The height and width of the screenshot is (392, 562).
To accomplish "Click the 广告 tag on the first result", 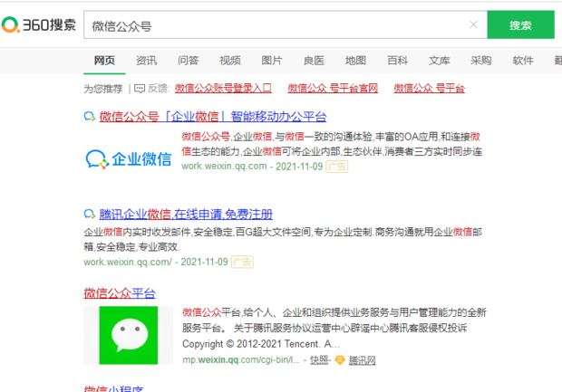I will (x=336, y=167).
